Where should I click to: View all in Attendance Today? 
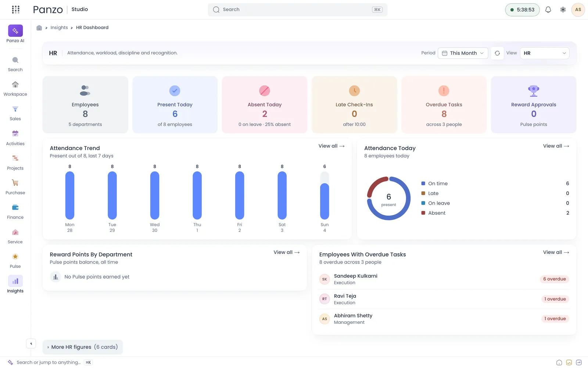pyautogui.click(x=556, y=146)
